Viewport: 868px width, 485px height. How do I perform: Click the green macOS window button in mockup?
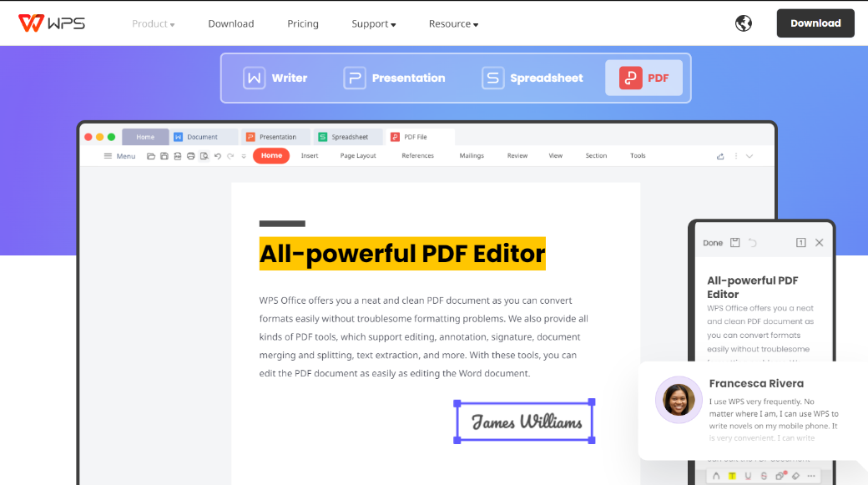111,137
